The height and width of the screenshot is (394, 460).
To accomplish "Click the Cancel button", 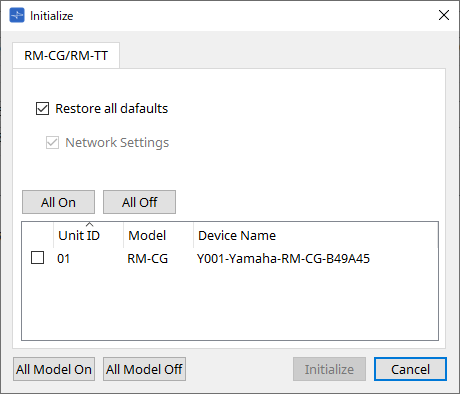I will pos(410,369).
